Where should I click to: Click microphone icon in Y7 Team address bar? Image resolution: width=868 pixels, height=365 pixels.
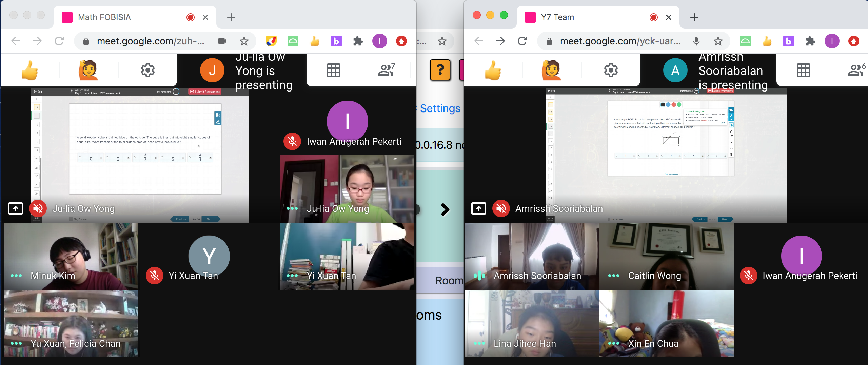point(696,41)
